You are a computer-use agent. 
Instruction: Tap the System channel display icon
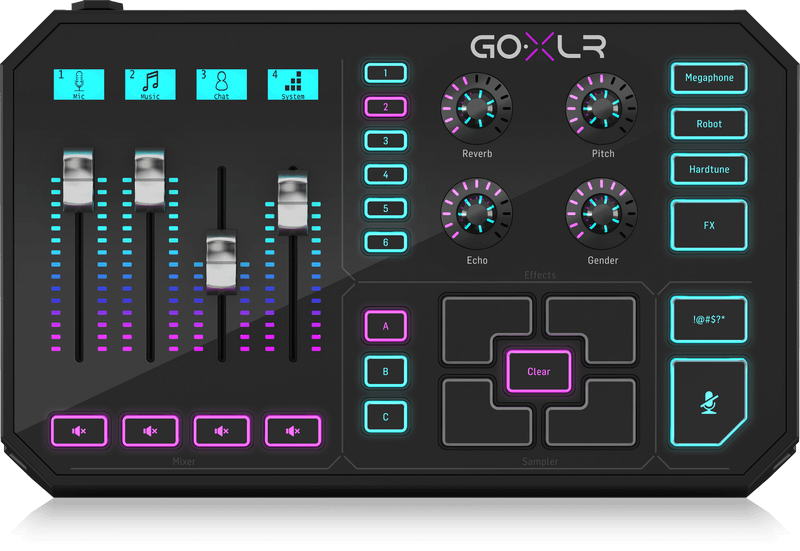coord(293,85)
